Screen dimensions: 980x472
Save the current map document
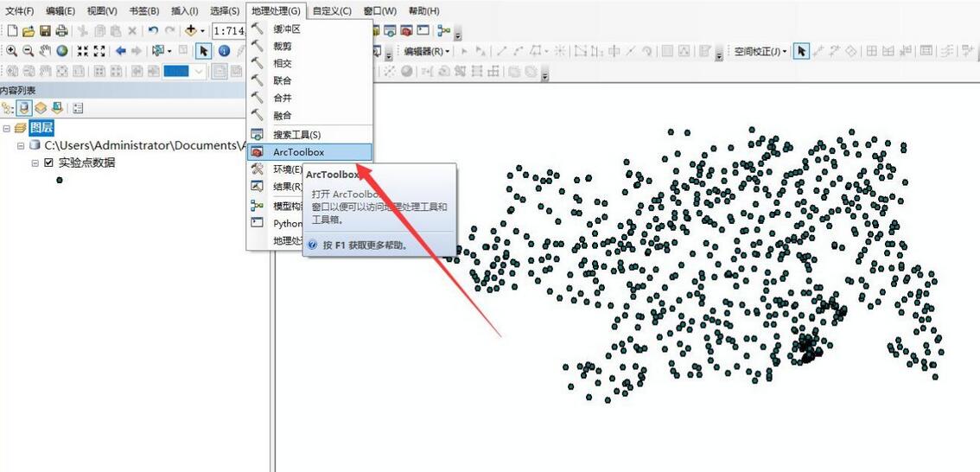[x=45, y=30]
